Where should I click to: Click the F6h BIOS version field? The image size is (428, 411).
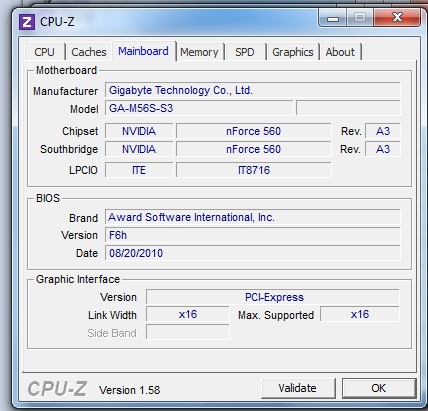253,235
